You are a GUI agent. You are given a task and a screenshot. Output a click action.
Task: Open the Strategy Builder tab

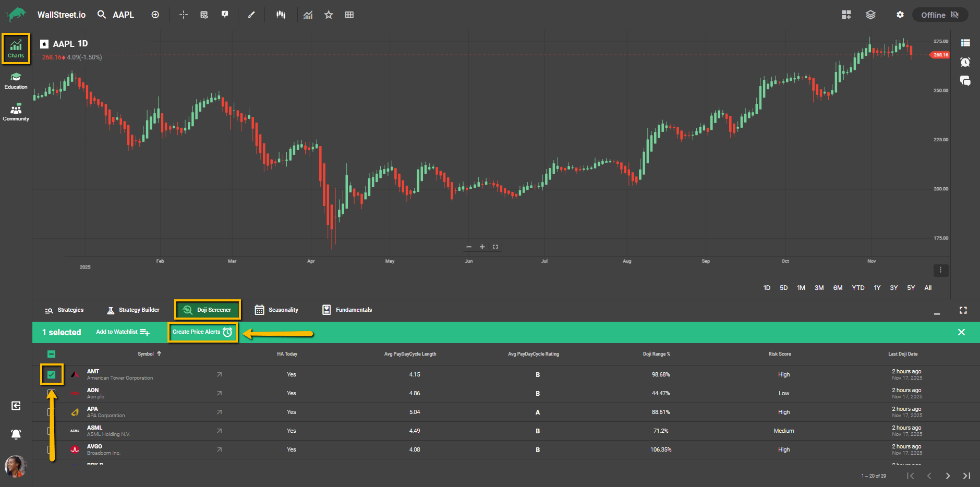point(133,310)
